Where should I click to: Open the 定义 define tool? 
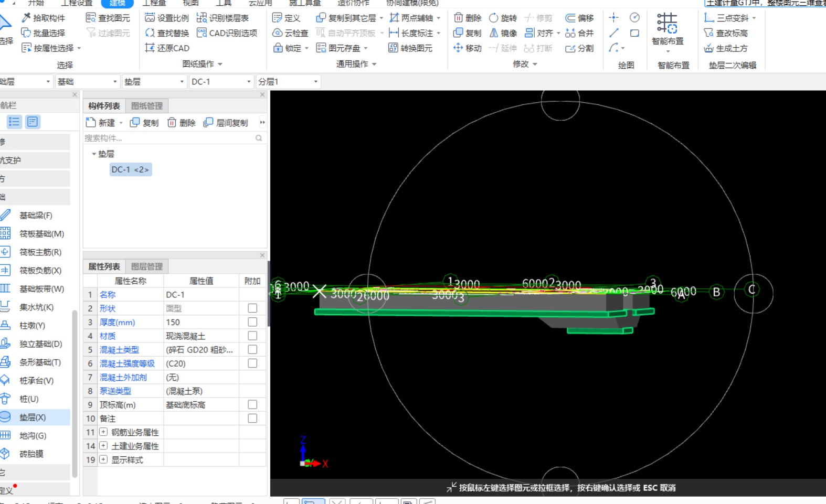click(287, 18)
